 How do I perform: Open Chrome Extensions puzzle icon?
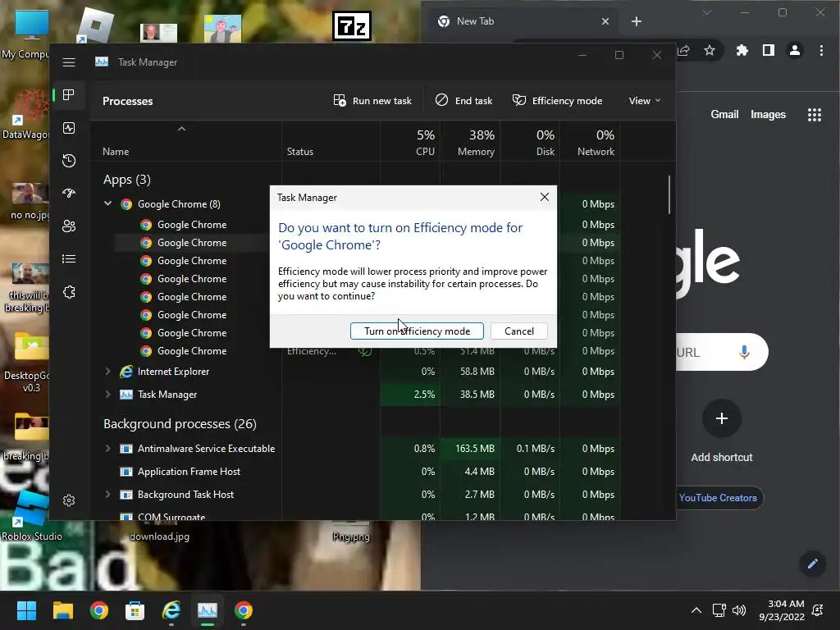(x=742, y=50)
